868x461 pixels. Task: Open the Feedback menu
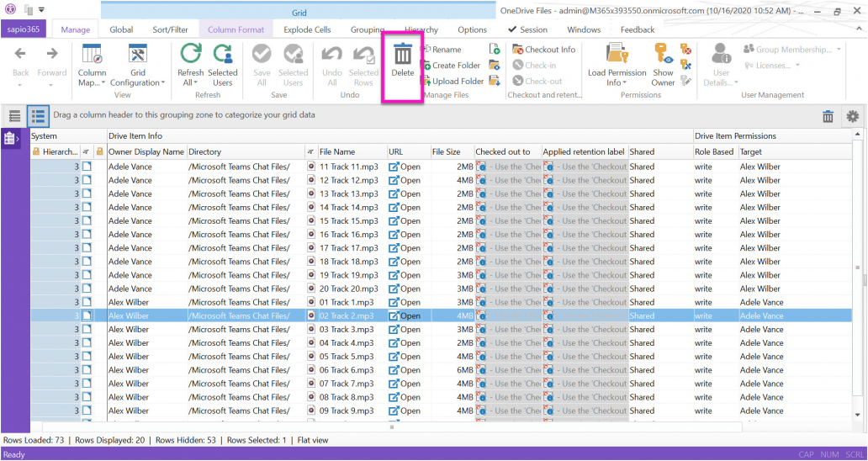pos(638,30)
